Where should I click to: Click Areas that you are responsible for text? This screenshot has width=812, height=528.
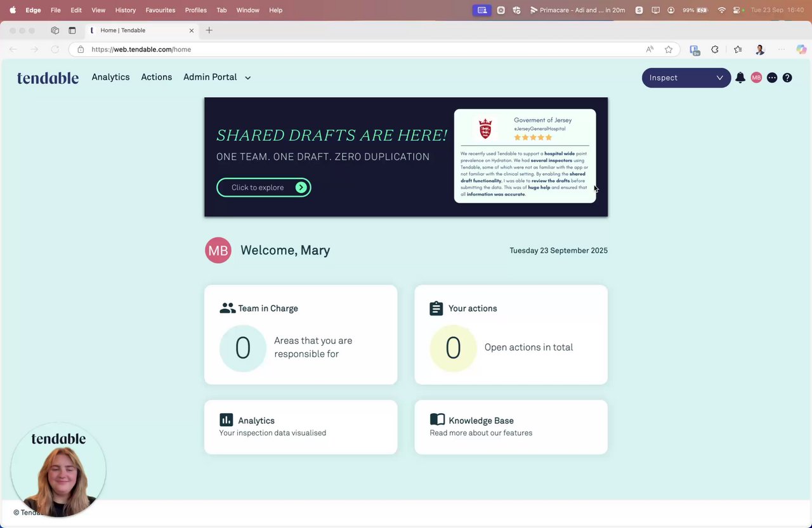pyautogui.click(x=313, y=347)
